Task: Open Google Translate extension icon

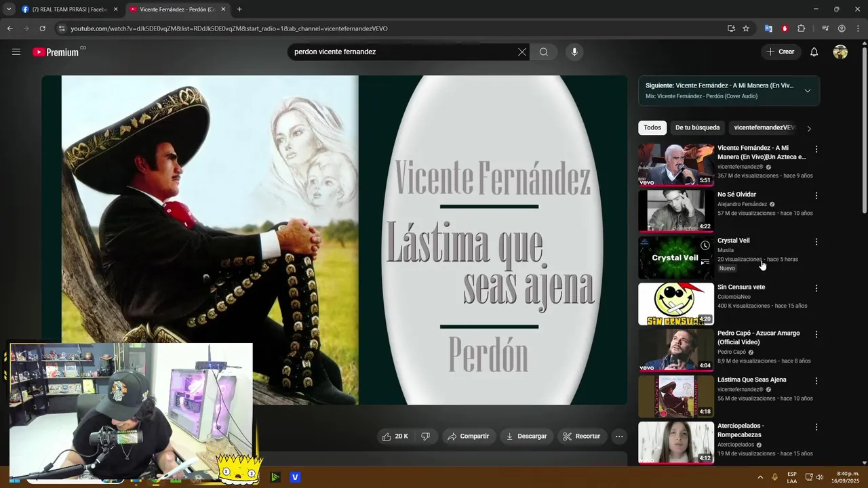Action: (768, 28)
